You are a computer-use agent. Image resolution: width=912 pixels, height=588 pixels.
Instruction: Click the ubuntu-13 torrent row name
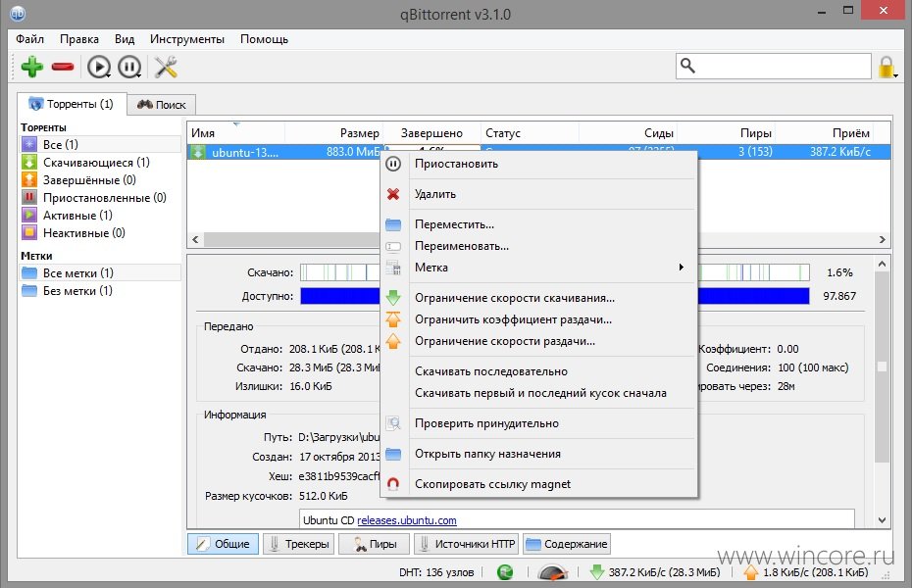tap(245, 152)
